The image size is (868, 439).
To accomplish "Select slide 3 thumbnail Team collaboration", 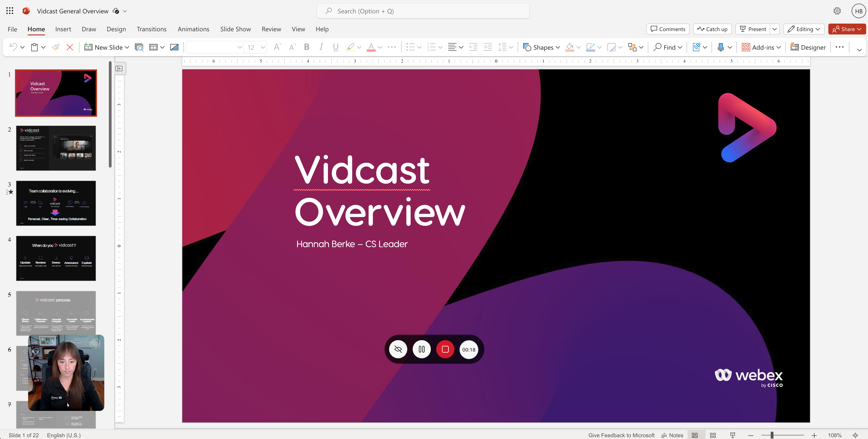I will click(56, 203).
